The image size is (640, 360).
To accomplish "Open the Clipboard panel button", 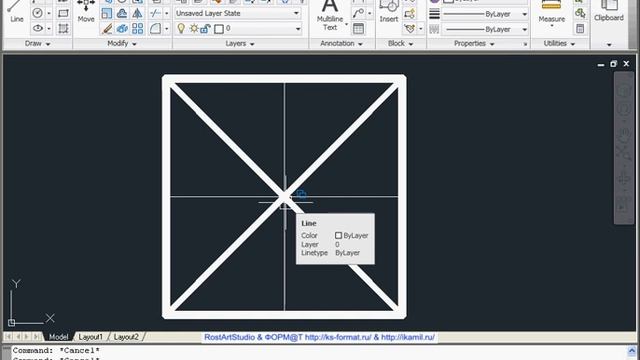I will pyautogui.click(x=609, y=11).
